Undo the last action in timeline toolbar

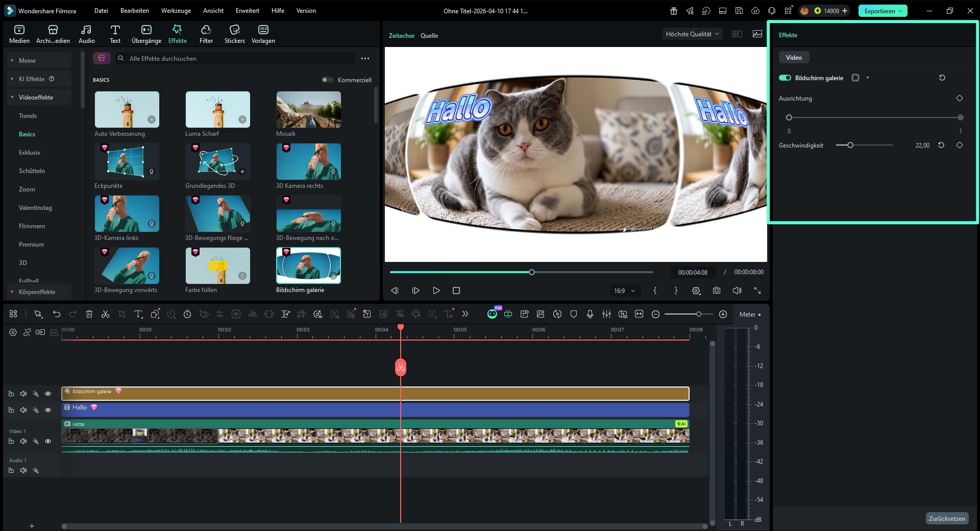(57, 314)
